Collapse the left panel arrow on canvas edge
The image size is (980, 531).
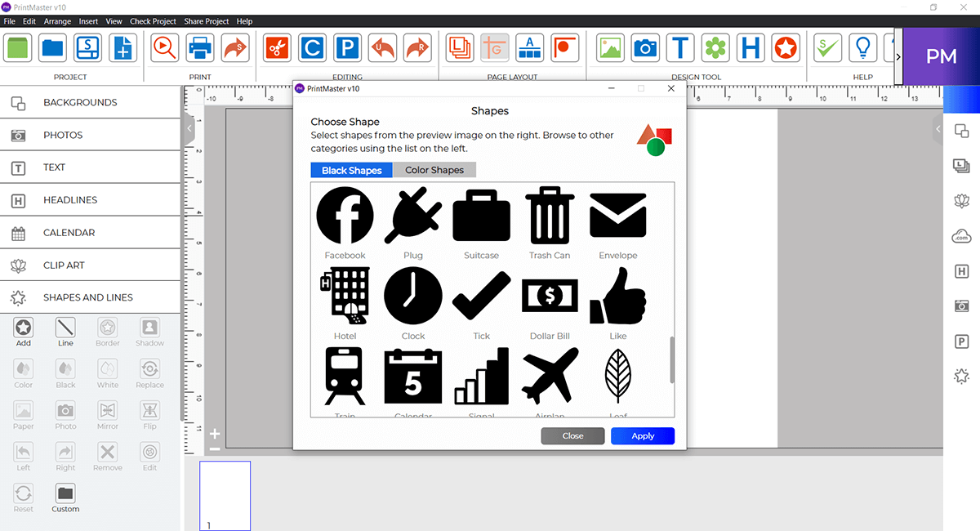189,128
